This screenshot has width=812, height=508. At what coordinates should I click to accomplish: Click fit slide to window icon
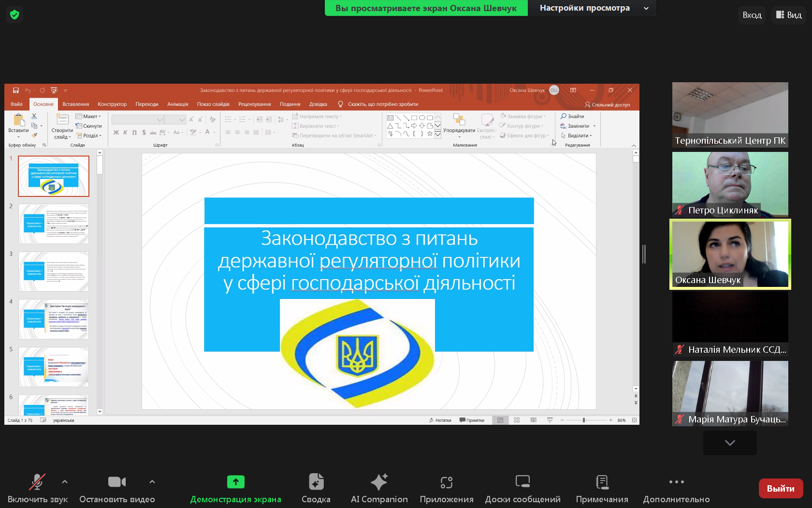click(x=634, y=420)
